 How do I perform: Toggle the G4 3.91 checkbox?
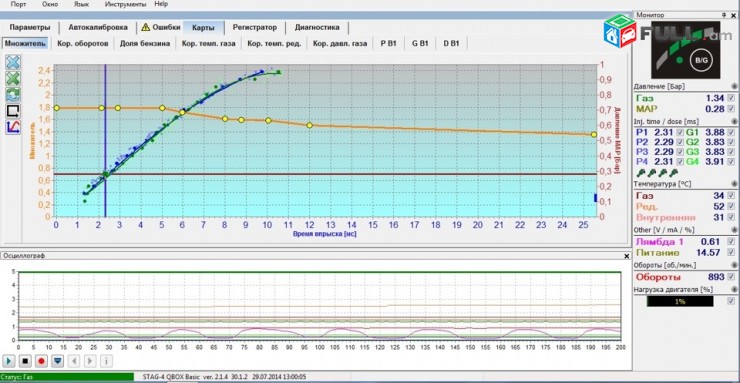point(731,162)
